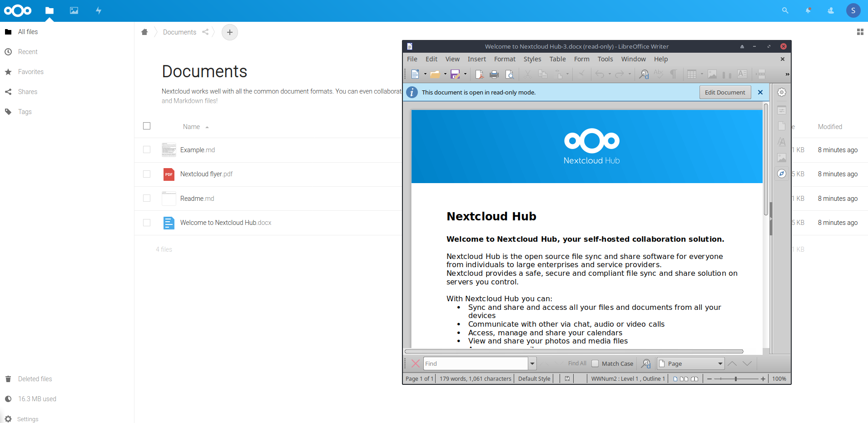Check Welcome to Nextcloud Hub.docx checkbox
The width and height of the screenshot is (868, 423).
point(147,223)
